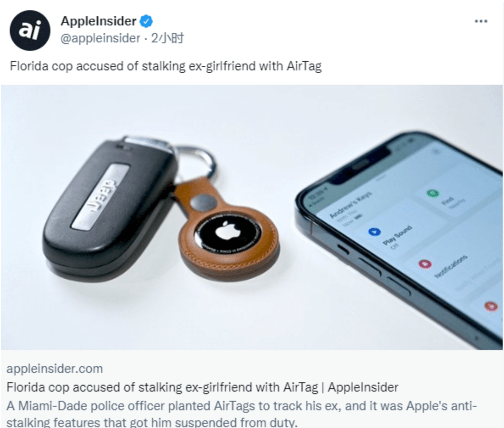504x428 pixels.
Task: Open the AppleInsider profile avatar
Action: point(30,31)
